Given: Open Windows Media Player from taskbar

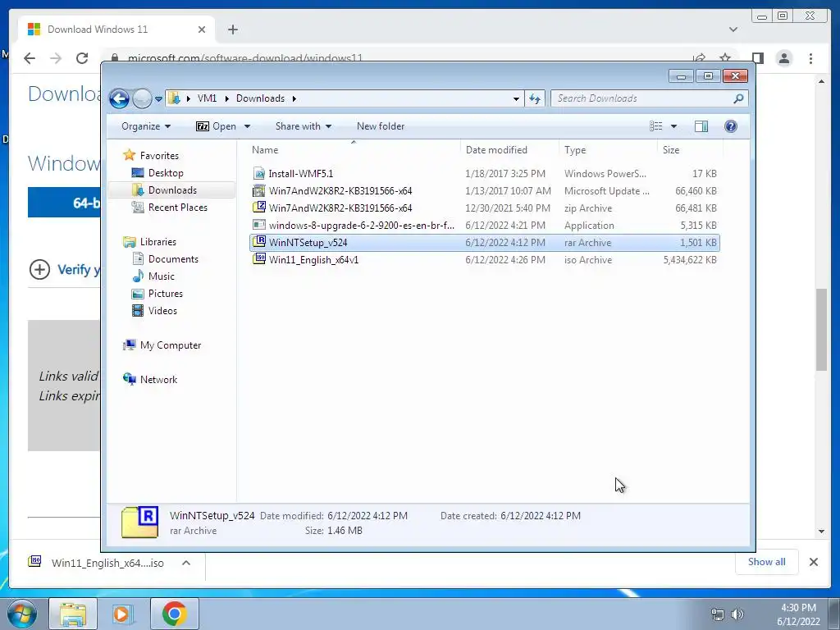Looking at the screenshot, I should tap(121, 614).
